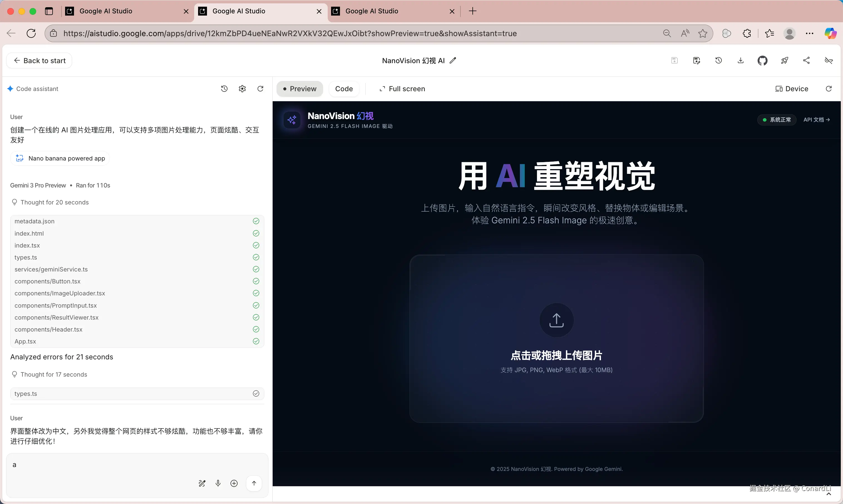The width and height of the screenshot is (843, 504).
Task: Toggle the Device preview mode
Action: coord(792,89)
